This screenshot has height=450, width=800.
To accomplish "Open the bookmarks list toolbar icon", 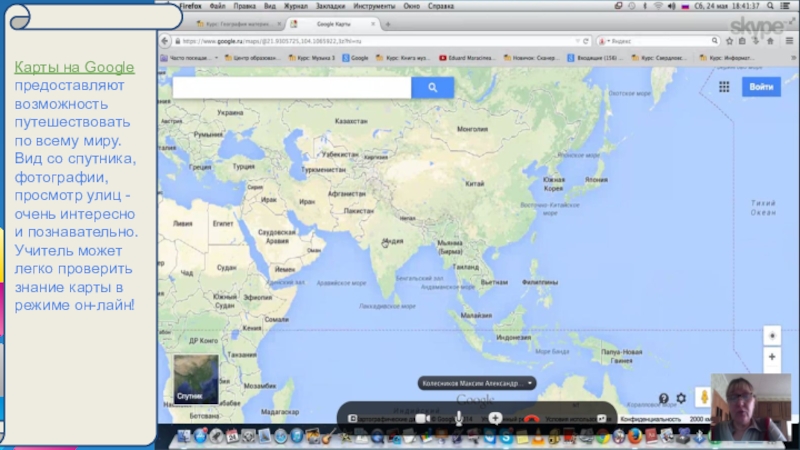I will pyautogui.click(x=742, y=41).
